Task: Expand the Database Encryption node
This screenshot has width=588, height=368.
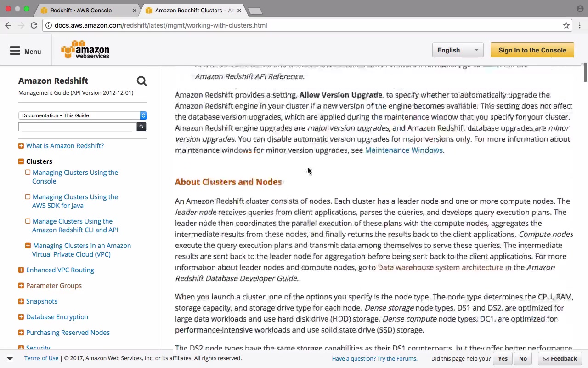Action: 21,317
